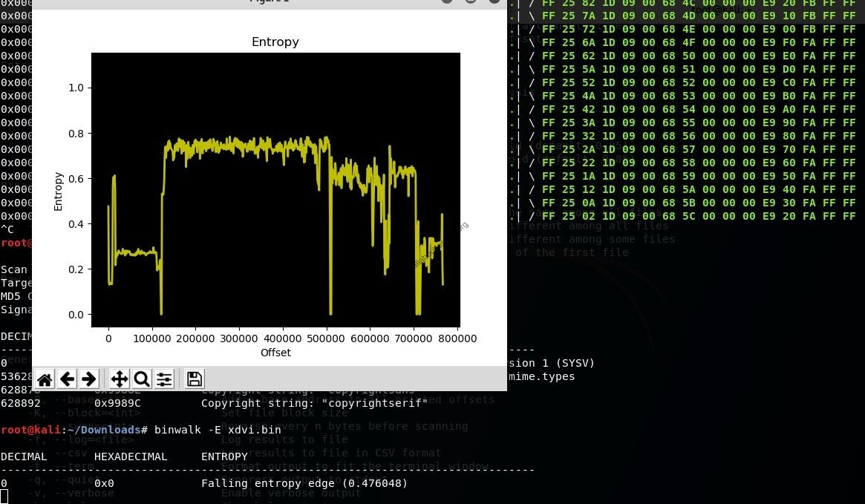Step back to the previous plot view

tap(67, 379)
